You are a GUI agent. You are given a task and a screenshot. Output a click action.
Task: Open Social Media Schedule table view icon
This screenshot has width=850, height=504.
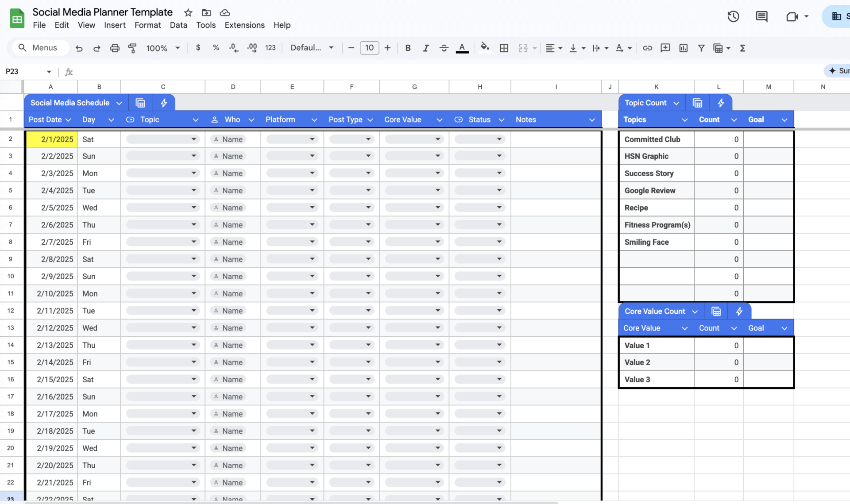(x=140, y=103)
